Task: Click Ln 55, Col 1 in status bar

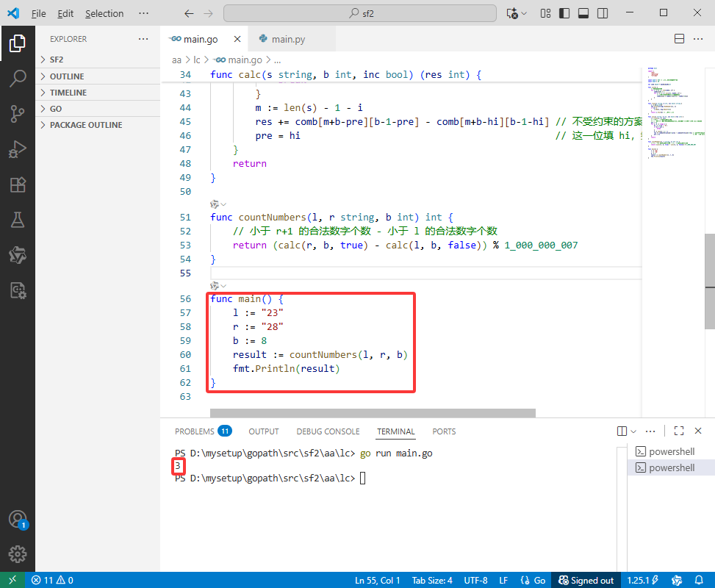Action: (377, 580)
